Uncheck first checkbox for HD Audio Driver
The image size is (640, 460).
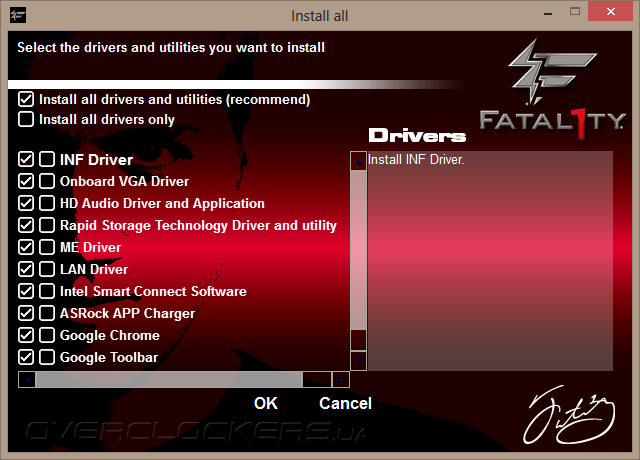[x=26, y=203]
